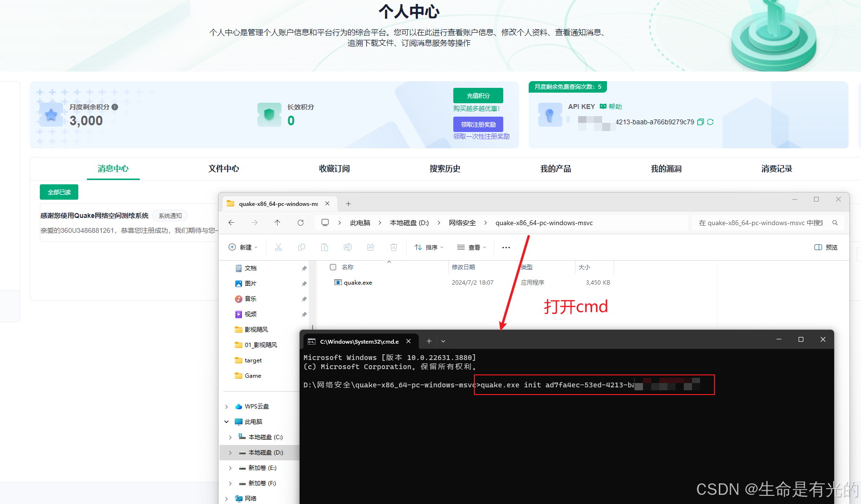Open the See more ellipsis toolbar icon
This screenshot has height=504, width=861.
pos(506,247)
